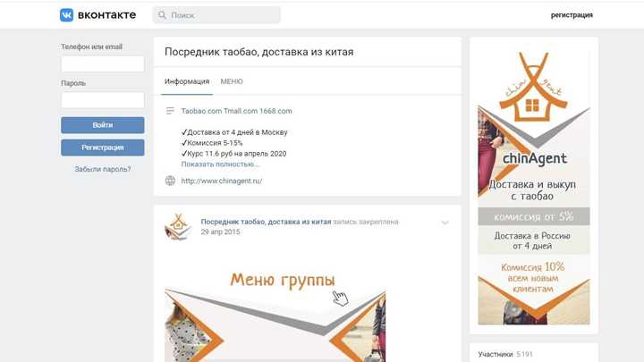Click the Участники members heading
Image resolution: width=644 pixels, height=362 pixels.
point(496,354)
